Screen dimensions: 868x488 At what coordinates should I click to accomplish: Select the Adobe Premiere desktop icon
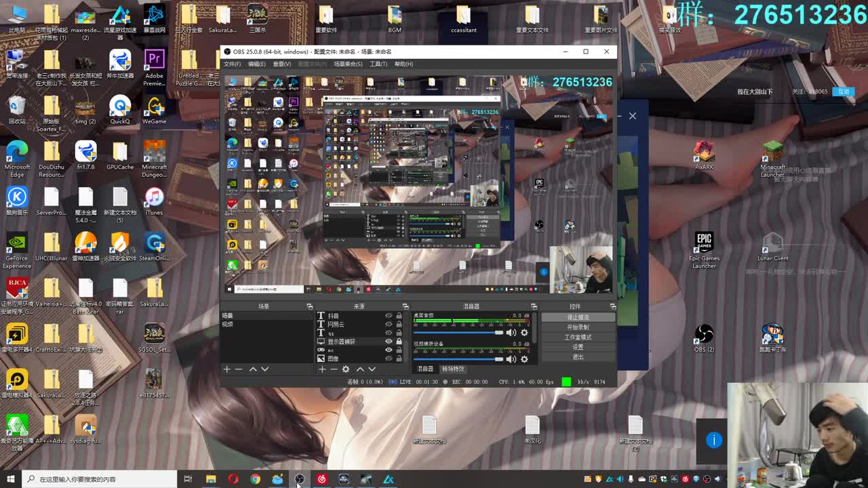154,68
